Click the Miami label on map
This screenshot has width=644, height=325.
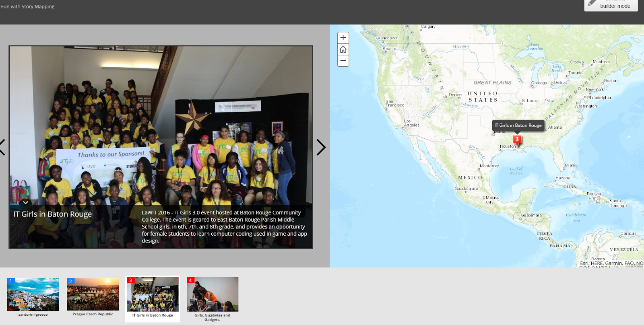click(570, 165)
